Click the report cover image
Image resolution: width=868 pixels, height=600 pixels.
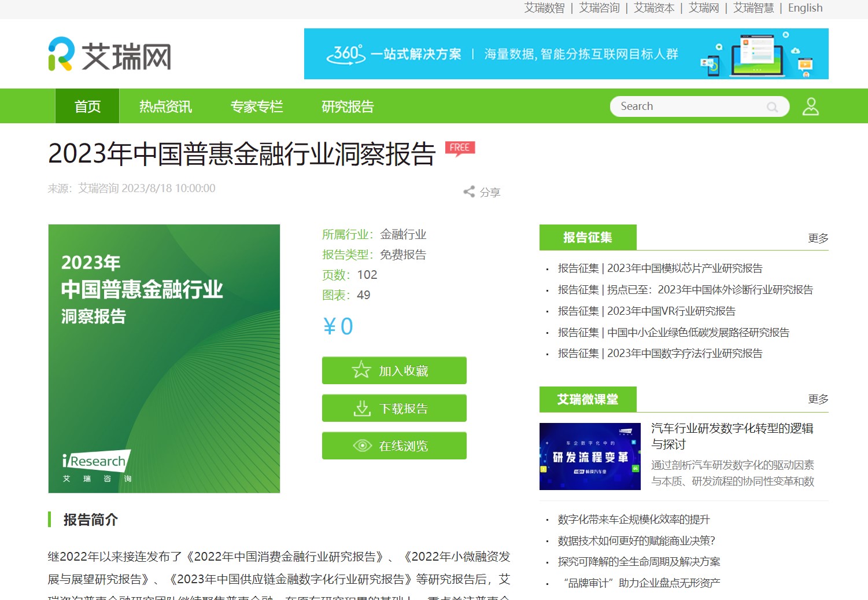164,359
